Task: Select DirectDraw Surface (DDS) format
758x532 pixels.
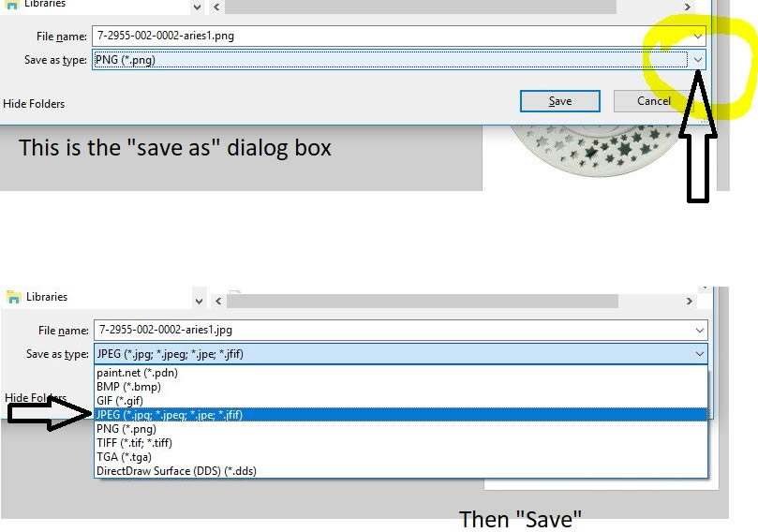Action: [401, 470]
